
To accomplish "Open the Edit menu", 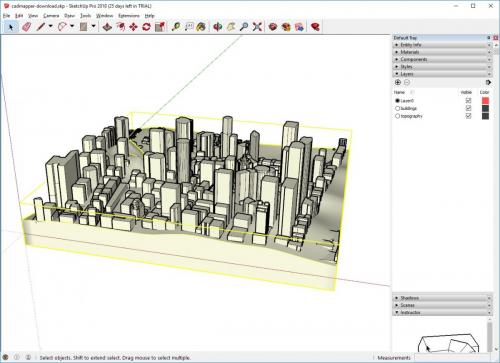I will pos(19,16).
